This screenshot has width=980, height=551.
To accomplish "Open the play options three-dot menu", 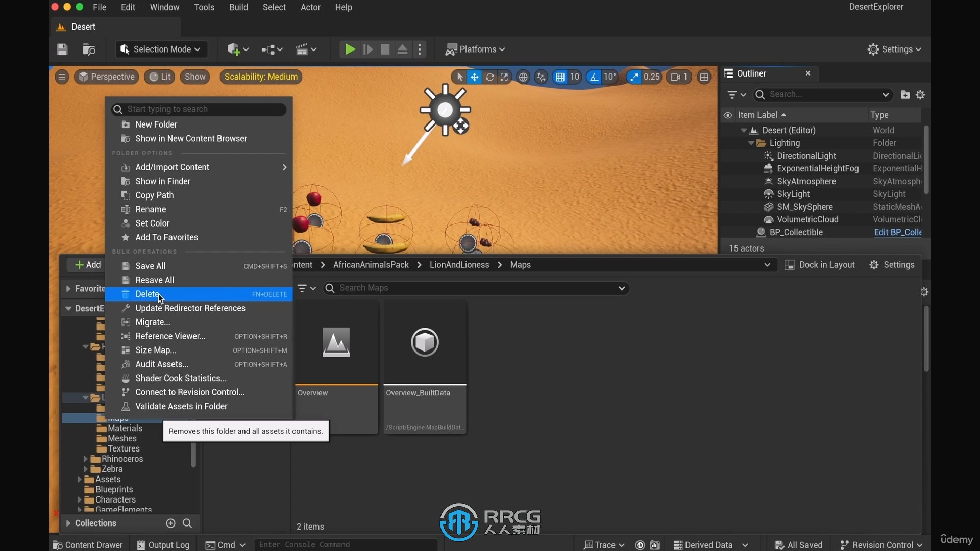I will [420, 49].
